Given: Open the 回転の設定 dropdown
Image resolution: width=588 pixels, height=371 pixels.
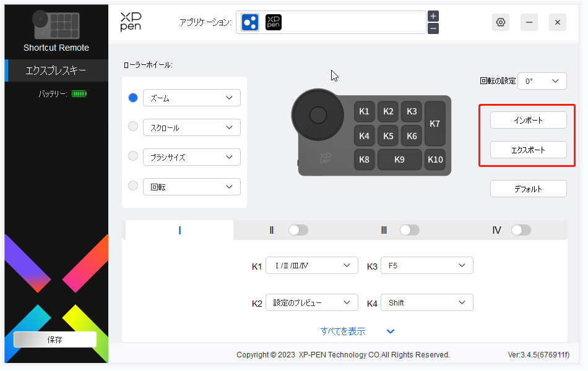Looking at the screenshot, I should pyautogui.click(x=542, y=81).
